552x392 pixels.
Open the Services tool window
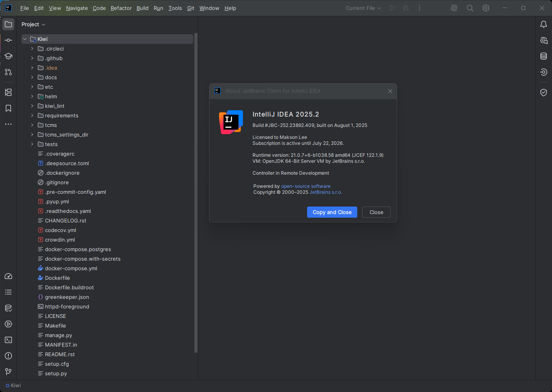[8, 324]
